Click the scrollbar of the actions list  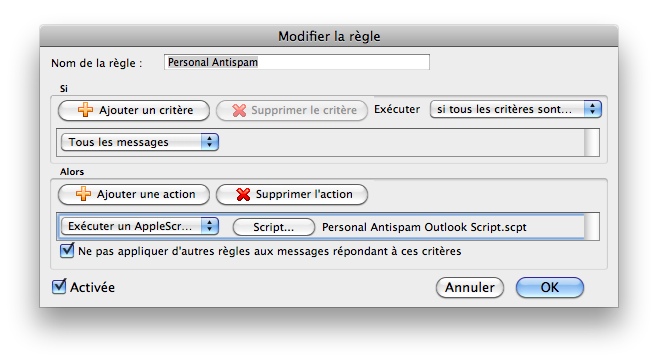592,227
